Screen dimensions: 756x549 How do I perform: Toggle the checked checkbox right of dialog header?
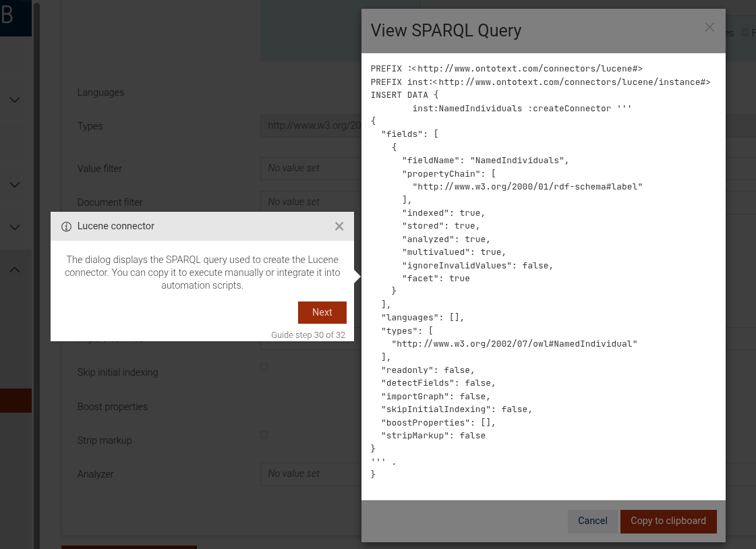(x=745, y=32)
